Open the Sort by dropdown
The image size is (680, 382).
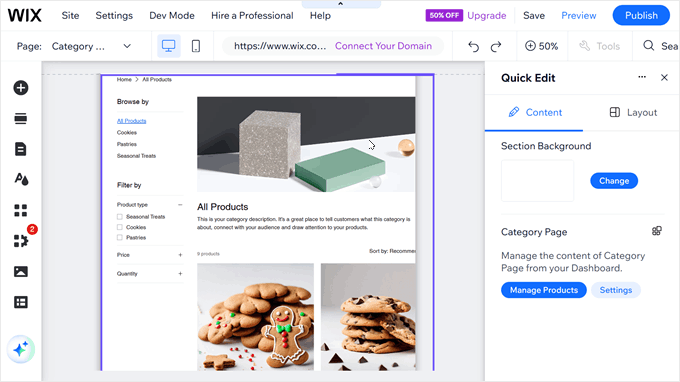coord(392,251)
